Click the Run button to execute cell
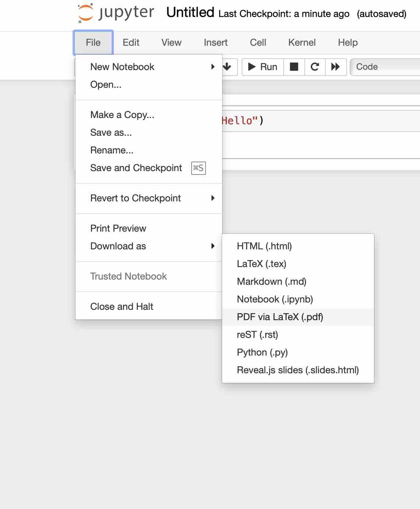The image size is (420, 509). coord(262,67)
